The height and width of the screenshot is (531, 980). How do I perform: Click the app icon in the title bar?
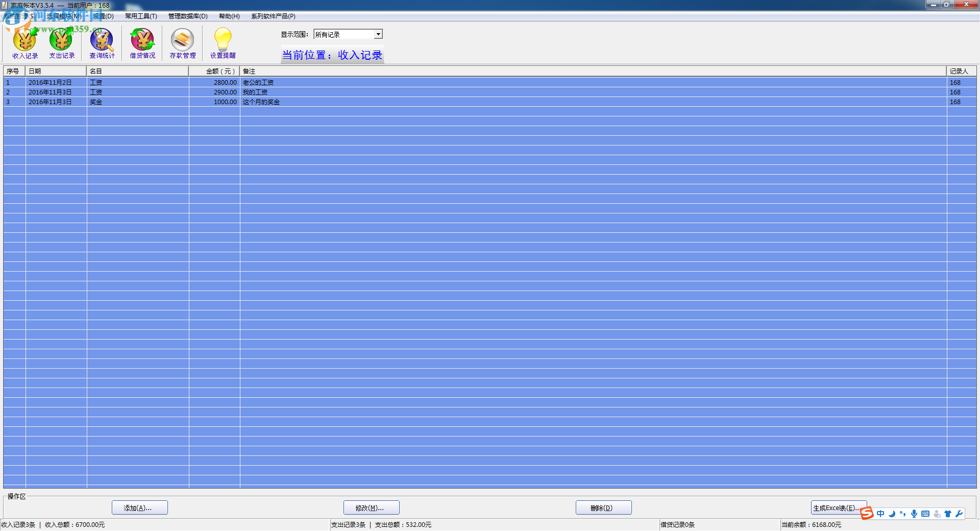pos(5,5)
